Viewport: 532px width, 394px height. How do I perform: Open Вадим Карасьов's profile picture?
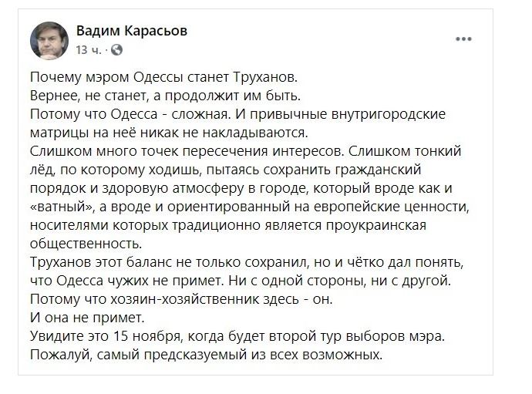point(49,40)
